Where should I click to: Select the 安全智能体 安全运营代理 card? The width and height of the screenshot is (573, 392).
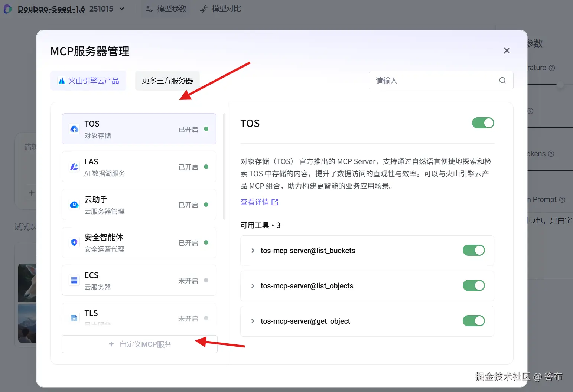coord(139,242)
